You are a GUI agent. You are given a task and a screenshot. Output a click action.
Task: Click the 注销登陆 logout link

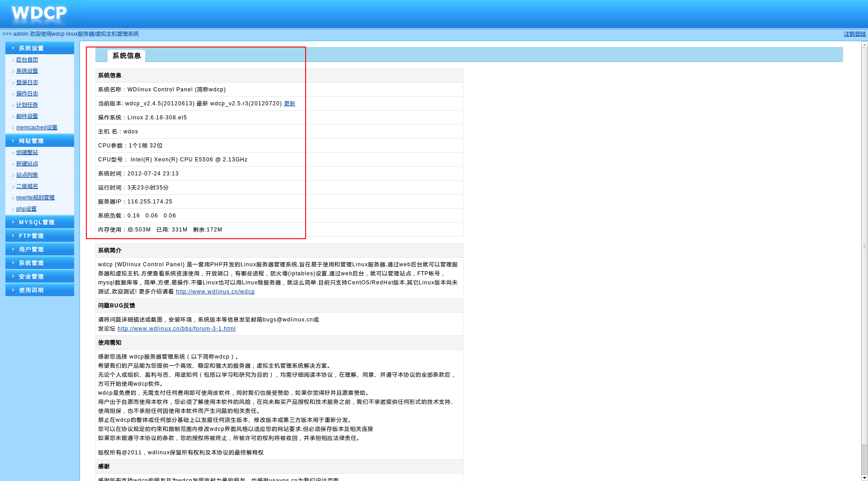854,34
